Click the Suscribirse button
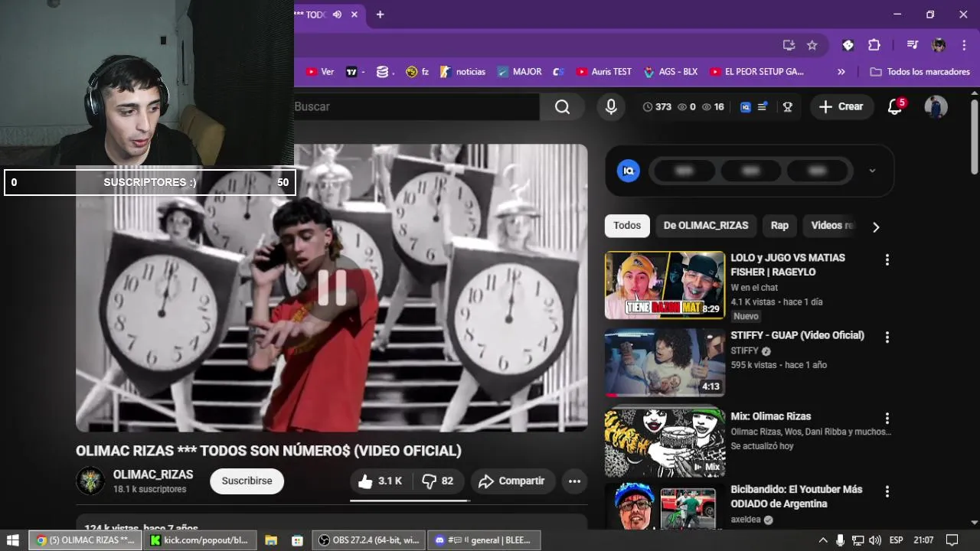 247,481
